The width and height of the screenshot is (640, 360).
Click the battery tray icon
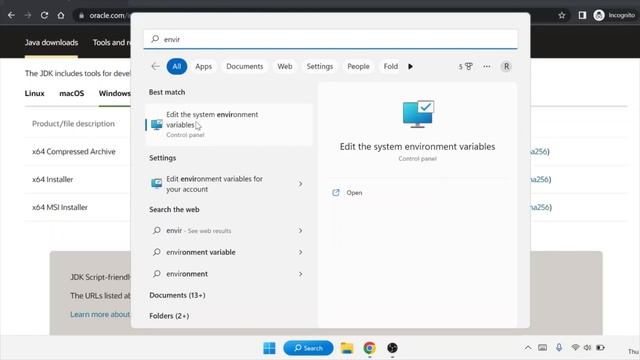pos(600,348)
